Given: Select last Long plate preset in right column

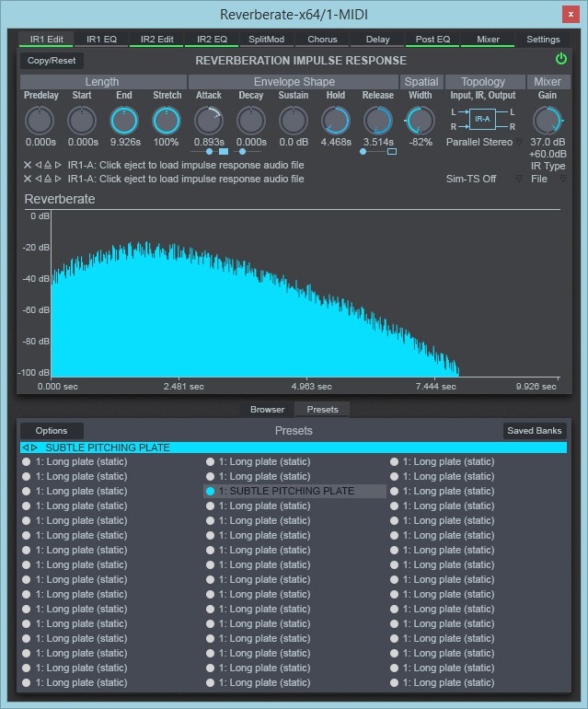Looking at the screenshot, I should click(395, 683).
